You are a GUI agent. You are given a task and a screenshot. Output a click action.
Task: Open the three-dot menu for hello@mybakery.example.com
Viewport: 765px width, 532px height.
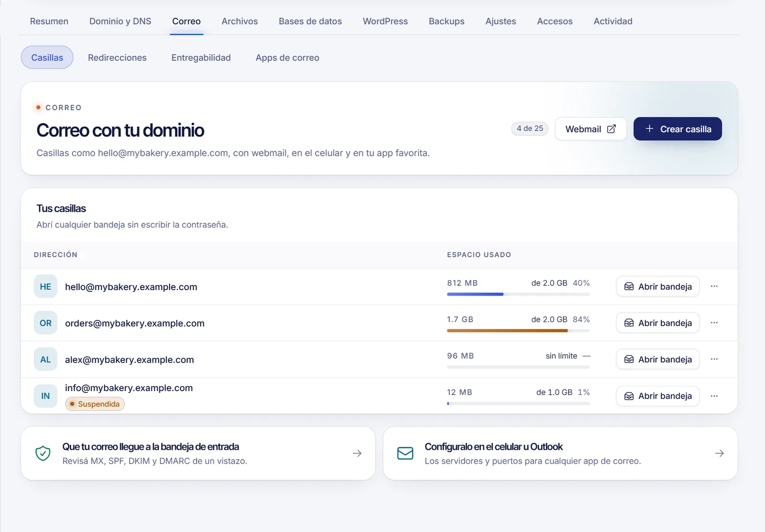point(714,286)
